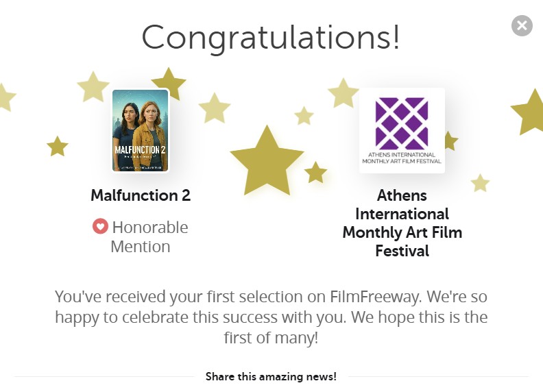This screenshot has height=392, width=543.
Task: Click the small dark star left of the poster
Action: [58, 146]
